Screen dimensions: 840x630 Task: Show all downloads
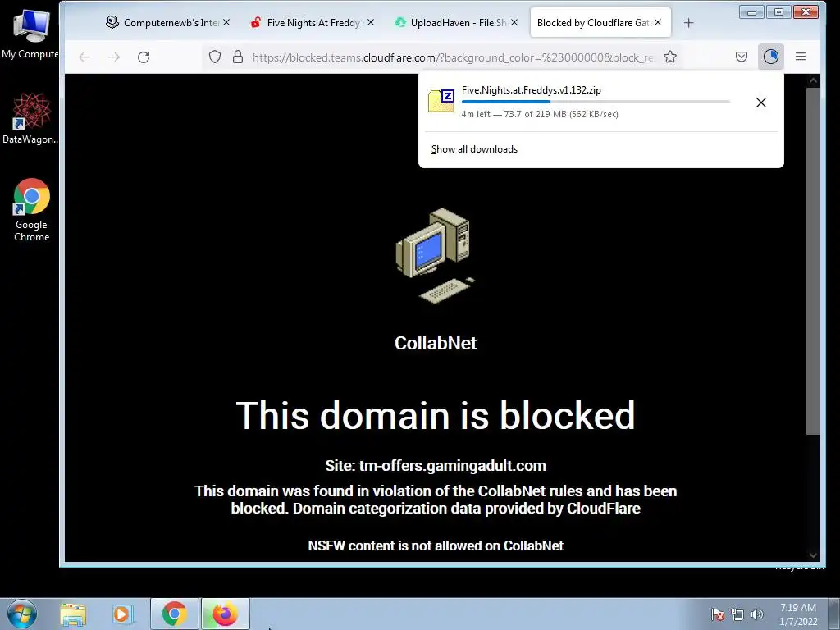tap(475, 149)
